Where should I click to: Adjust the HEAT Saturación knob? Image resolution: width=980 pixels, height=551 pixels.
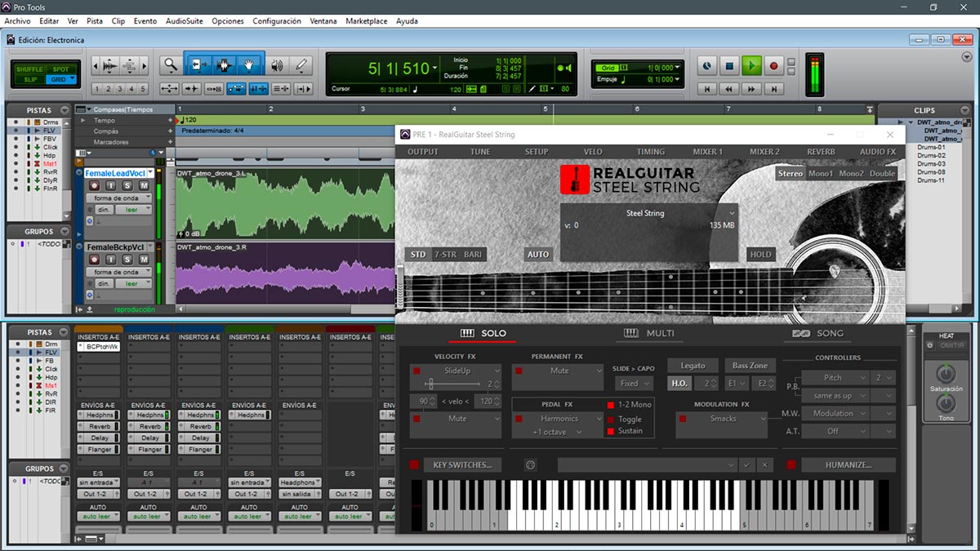pyautogui.click(x=946, y=373)
